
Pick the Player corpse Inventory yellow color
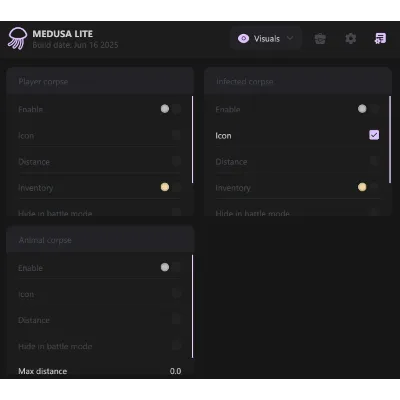(165, 187)
